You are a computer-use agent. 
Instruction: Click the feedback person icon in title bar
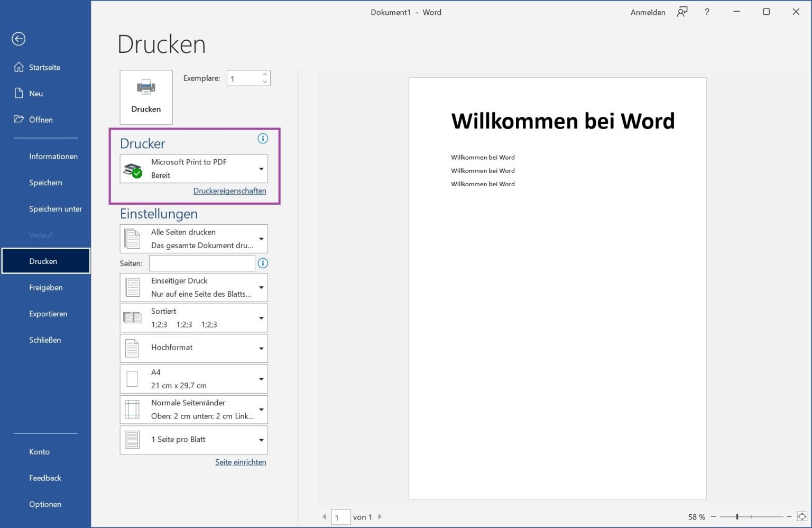pyautogui.click(x=682, y=12)
